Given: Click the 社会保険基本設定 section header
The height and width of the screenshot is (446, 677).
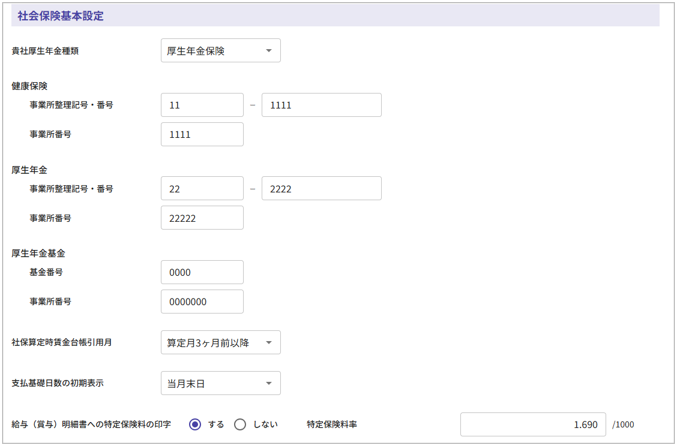Looking at the screenshot, I should point(60,16).
